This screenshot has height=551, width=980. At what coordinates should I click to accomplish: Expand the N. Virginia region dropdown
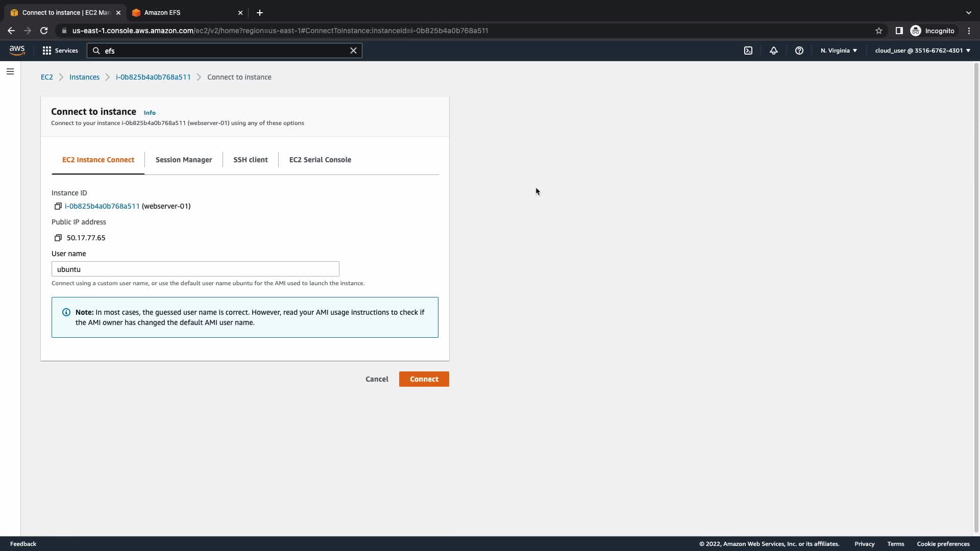point(839,51)
